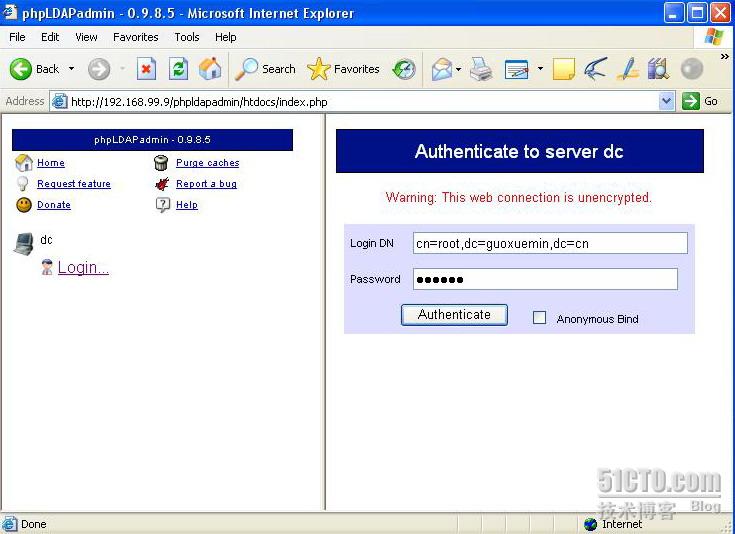Open the Donate link
Viewport: 735px width, 534px height.
click(x=53, y=205)
